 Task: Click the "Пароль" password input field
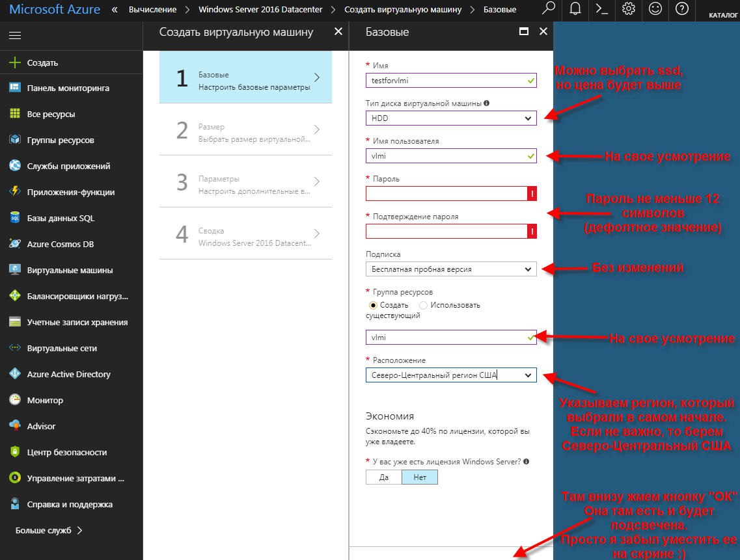pos(446,193)
